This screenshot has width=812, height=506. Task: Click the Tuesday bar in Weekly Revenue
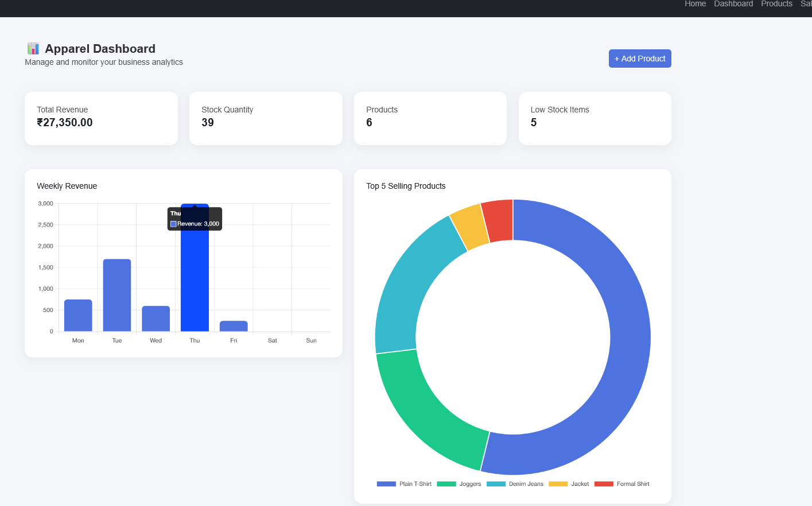click(117, 295)
